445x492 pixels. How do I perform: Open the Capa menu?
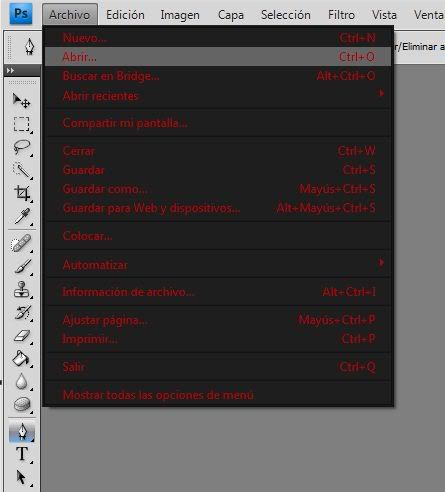pos(231,15)
